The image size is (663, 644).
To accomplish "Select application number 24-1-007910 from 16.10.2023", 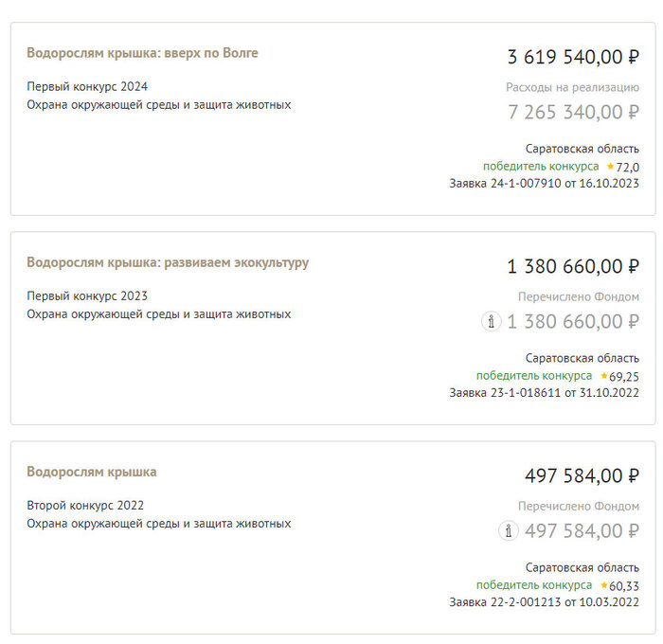I will (544, 183).
